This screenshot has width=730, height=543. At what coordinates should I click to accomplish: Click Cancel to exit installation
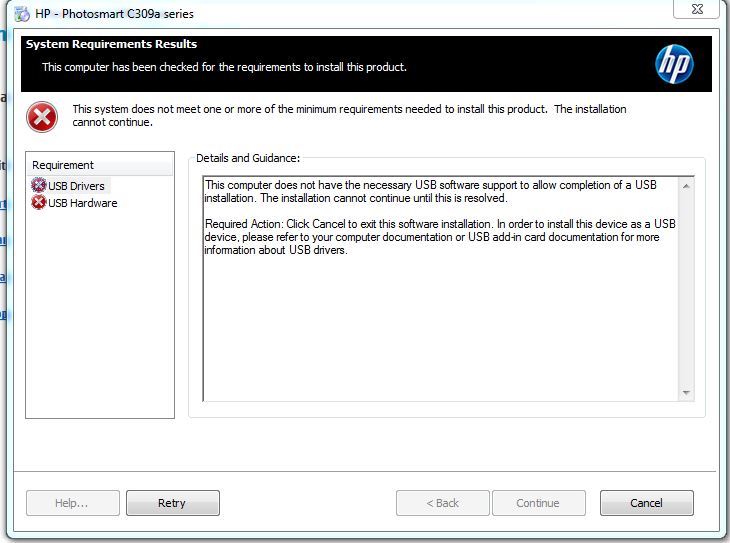point(647,503)
